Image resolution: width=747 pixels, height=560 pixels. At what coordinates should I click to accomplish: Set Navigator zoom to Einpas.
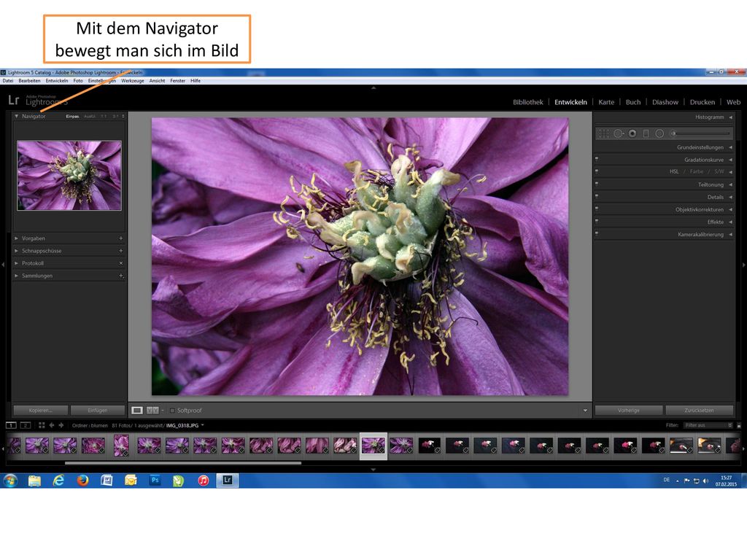tap(72, 116)
